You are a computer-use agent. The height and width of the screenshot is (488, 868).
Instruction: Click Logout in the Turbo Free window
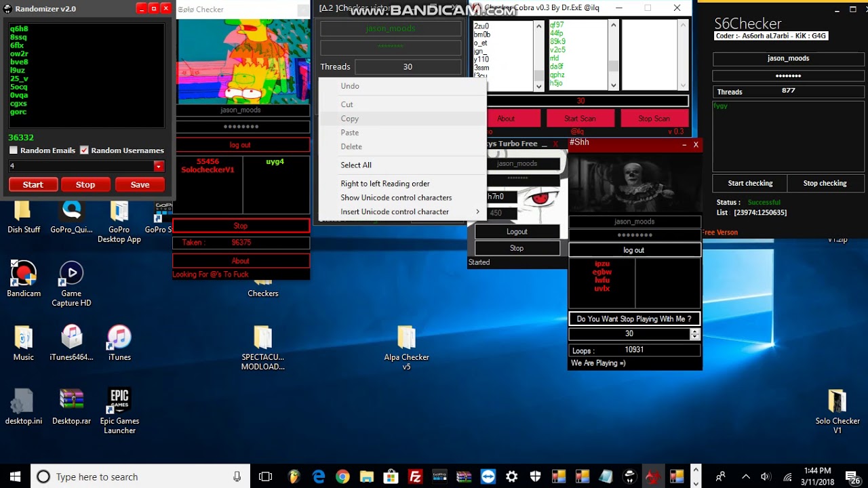(x=517, y=231)
